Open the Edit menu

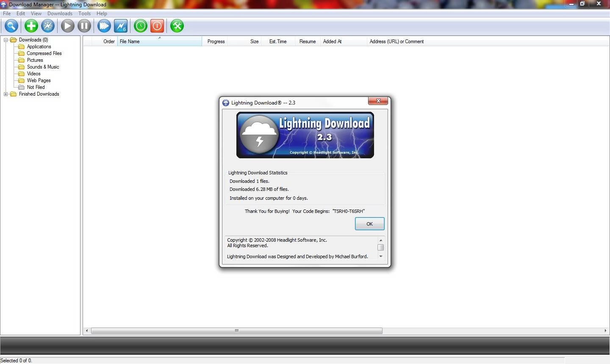(x=20, y=14)
